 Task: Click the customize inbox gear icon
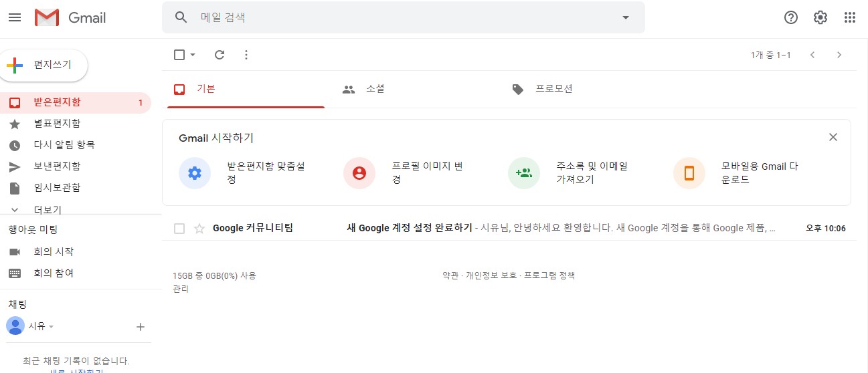(x=195, y=173)
